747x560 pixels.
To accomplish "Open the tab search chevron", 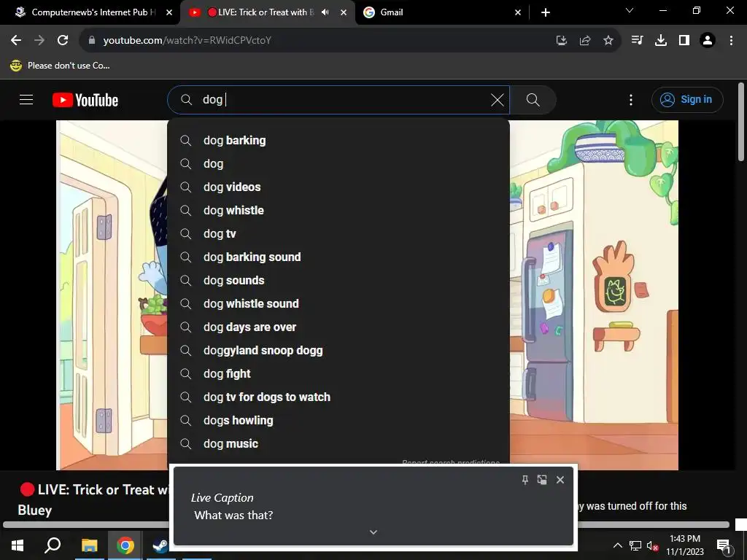I will pyautogui.click(x=630, y=10).
